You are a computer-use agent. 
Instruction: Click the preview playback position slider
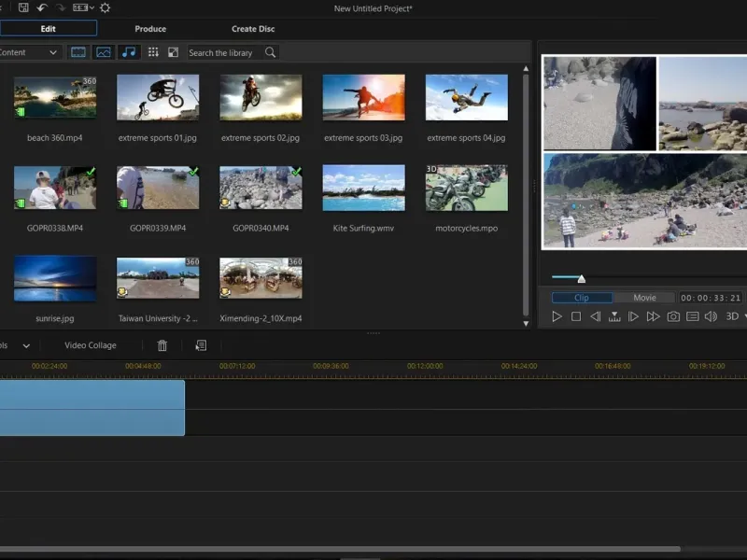coord(581,278)
